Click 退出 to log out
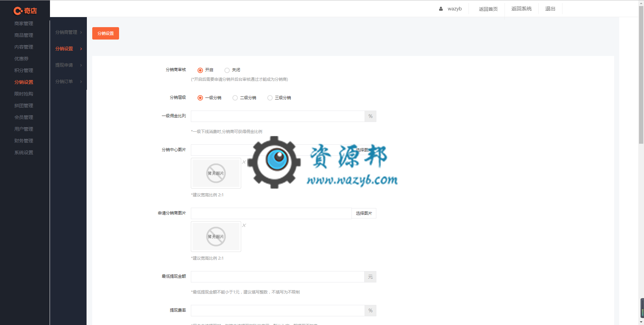The height and width of the screenshot is (325, 644). (x=550, y=9)
